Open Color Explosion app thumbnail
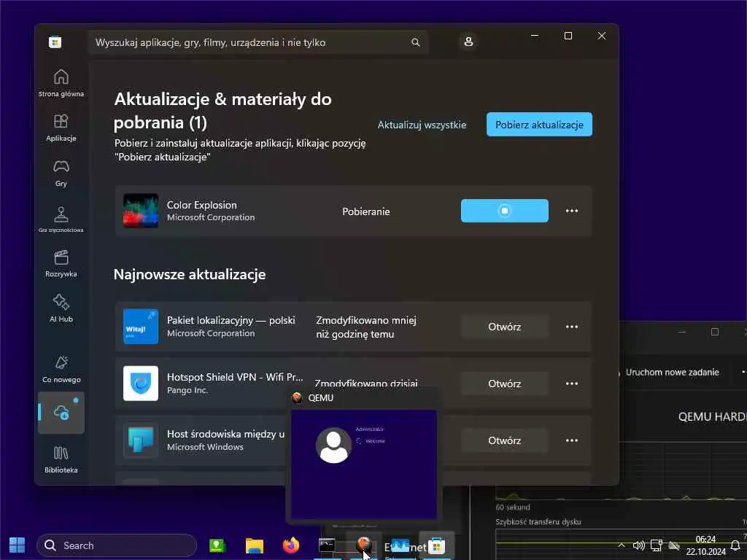Image resolution: width=747 pixels, height=560 pixels. point(141,211)
